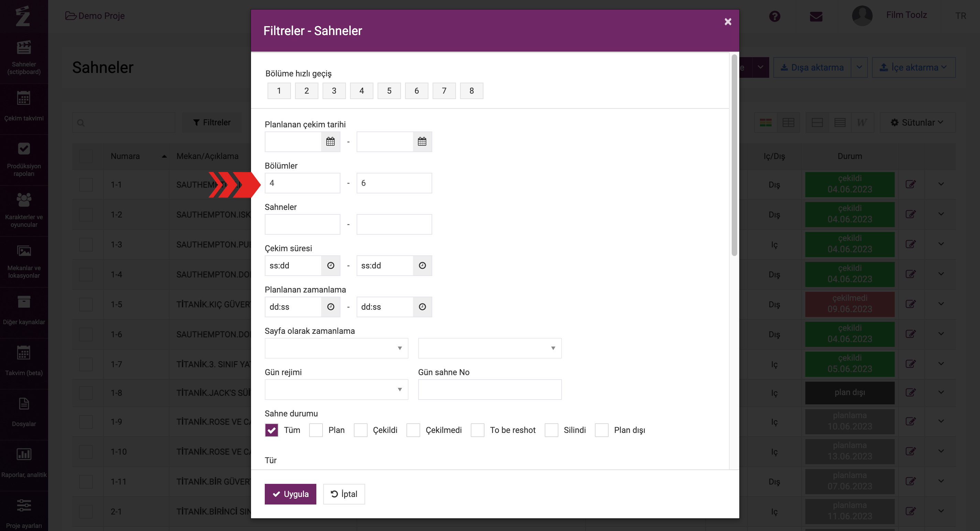980x531 pixels.
Task: Expand row options chevron for scene 1-2
Action: 941,214
